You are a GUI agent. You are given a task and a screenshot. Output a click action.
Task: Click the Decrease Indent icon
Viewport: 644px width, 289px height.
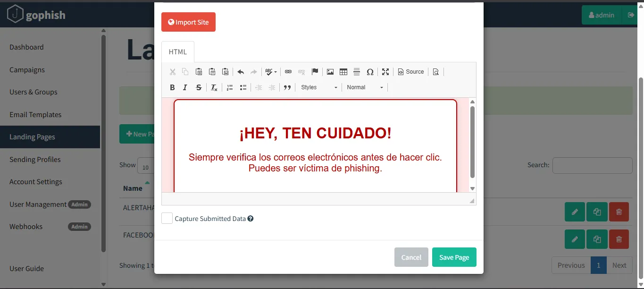click(x=259, y=87)
